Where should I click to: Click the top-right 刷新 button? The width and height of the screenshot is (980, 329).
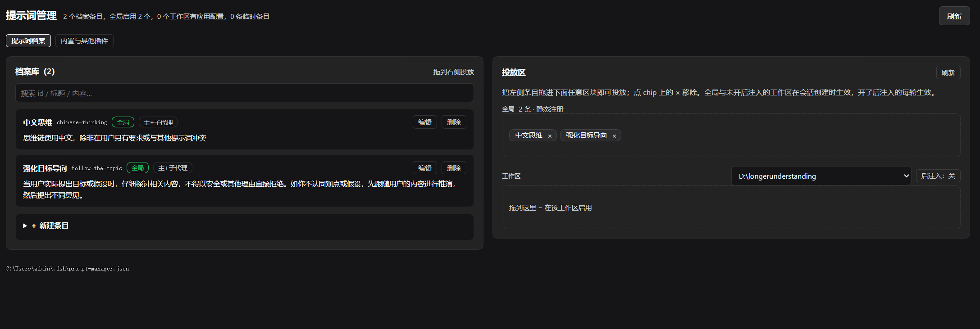coord(954,16)
